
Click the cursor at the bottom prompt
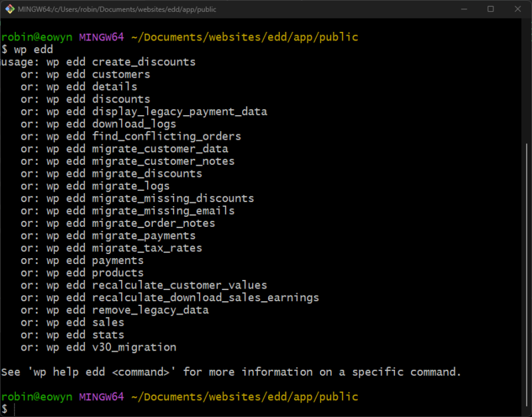click(15, 409)
